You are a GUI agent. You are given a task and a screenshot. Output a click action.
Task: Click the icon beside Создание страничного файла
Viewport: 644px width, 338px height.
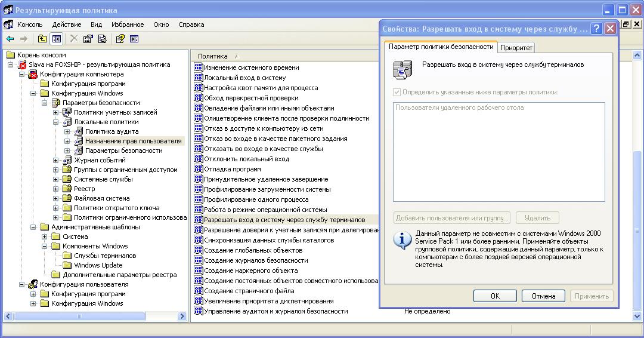(199, 291)
